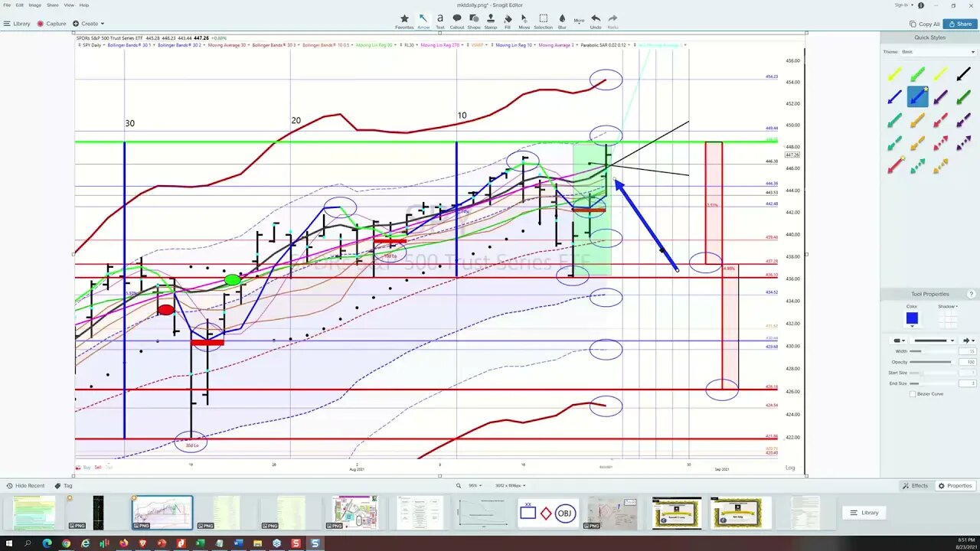Switch to the Move tool
The image size is (980, 551).
pyautogui.click(x=524, y=21)
